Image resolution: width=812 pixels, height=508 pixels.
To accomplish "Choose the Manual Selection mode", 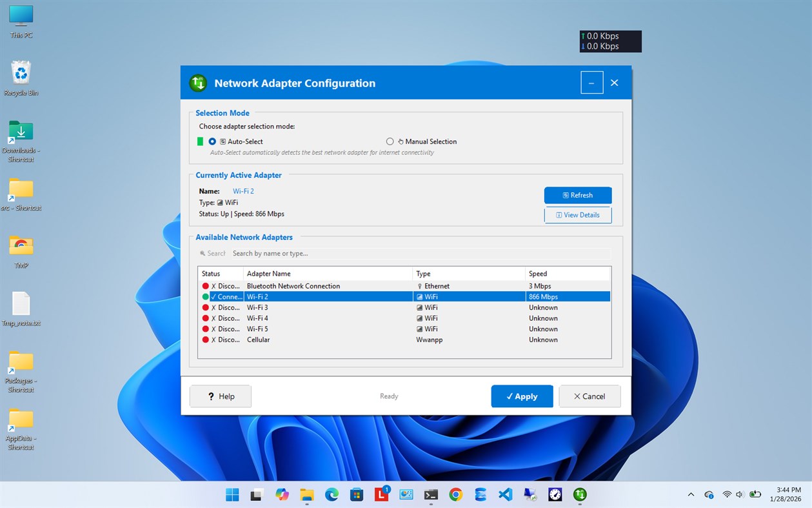I will [390, 141].
